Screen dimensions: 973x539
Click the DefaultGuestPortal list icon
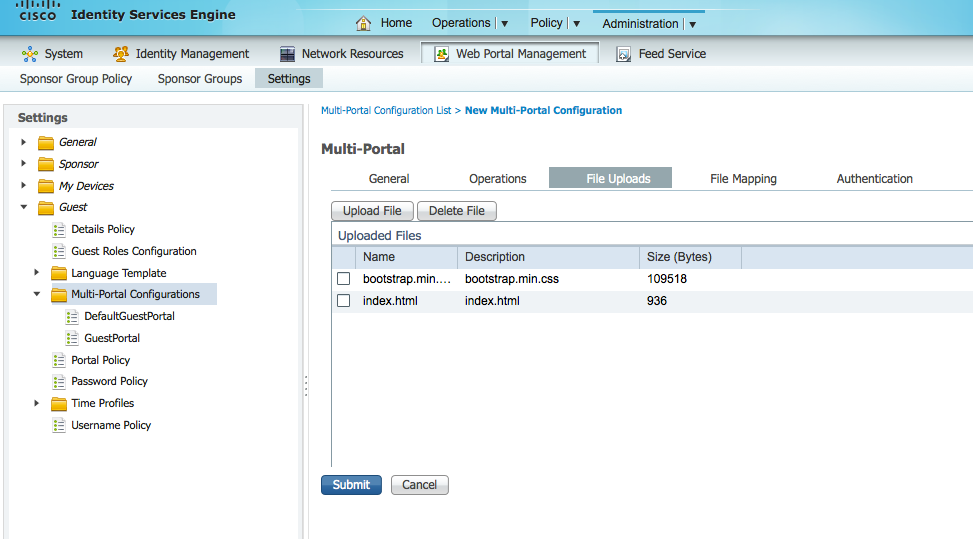pyautogui.click(x=72, y=316)
